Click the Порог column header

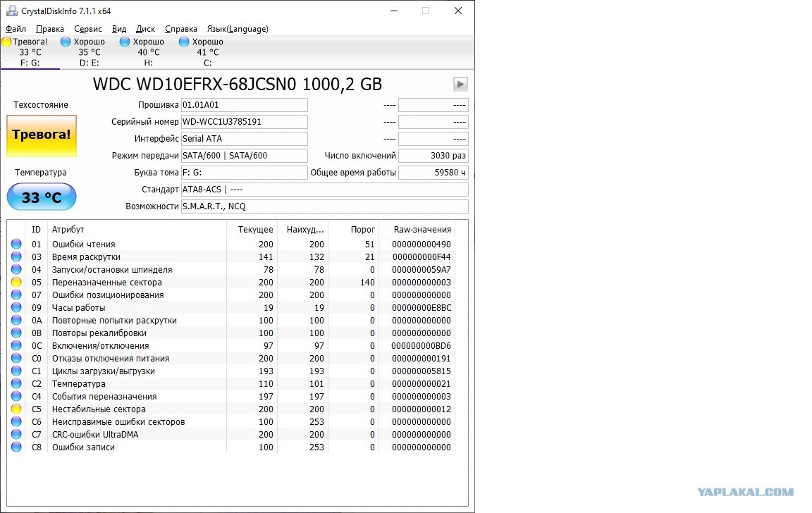pos(354,229)
